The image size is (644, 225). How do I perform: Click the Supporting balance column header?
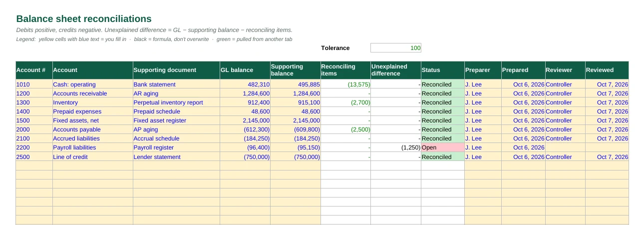(x=296, y=70)
